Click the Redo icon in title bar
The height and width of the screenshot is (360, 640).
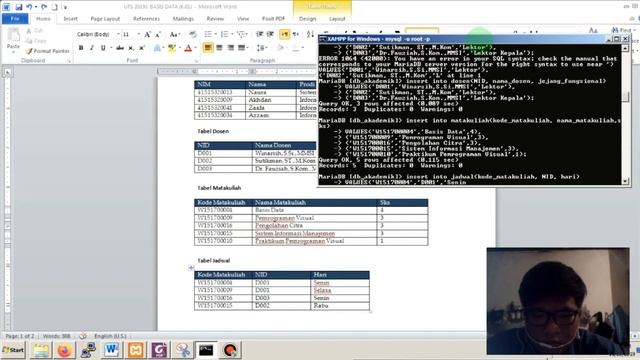point(44,7)
